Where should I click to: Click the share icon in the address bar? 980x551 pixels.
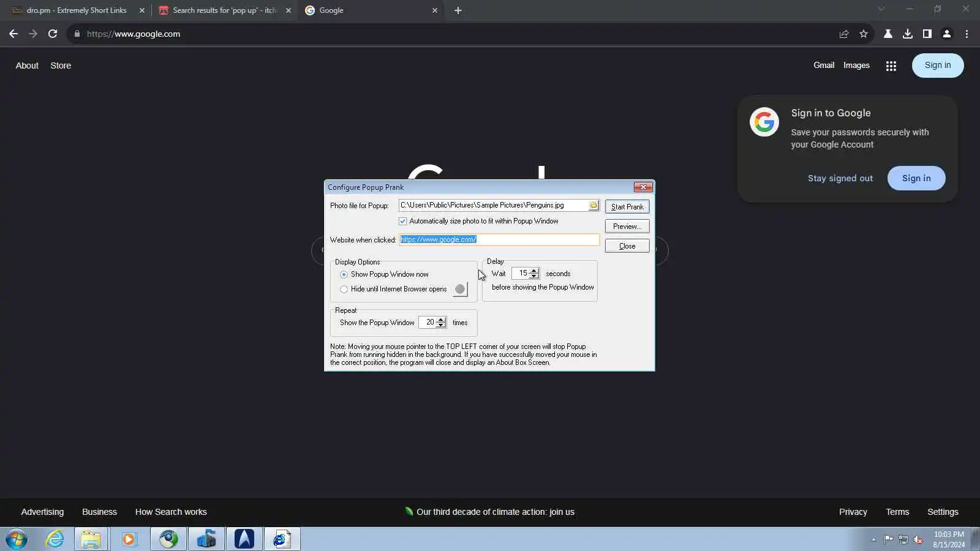click(x=844, y=34)
